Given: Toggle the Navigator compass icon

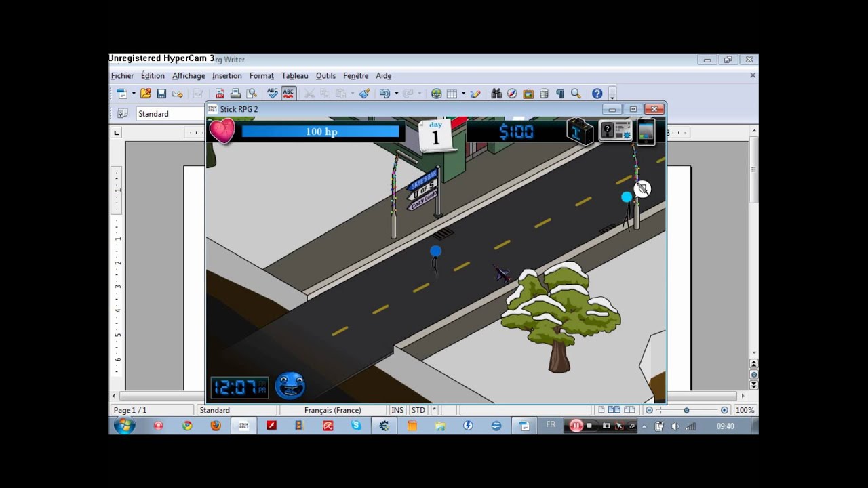Looking at the screenshot, I should point(512,94).
